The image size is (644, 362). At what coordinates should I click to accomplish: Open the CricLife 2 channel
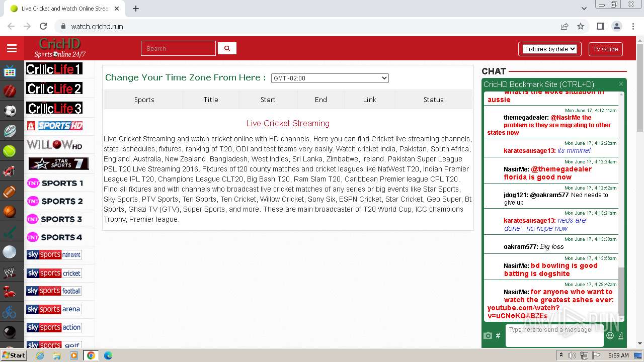(54, 88)
